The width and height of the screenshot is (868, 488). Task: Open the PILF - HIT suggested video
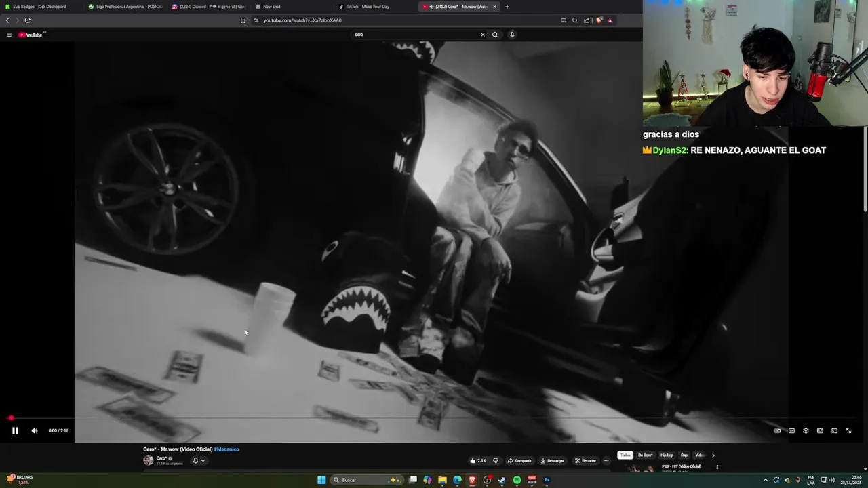click(681, 466)
